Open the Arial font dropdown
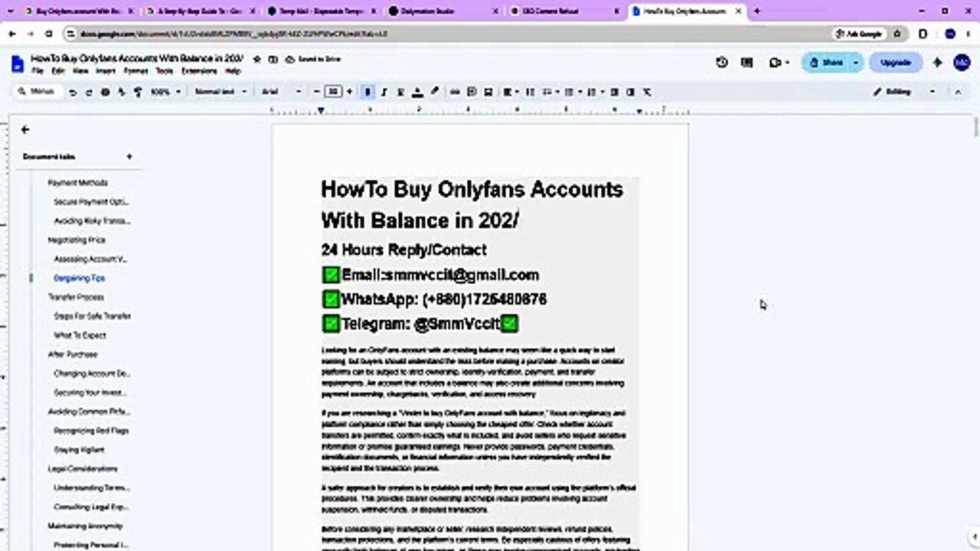The height and width of the screenshot is (551, 980). pos(282,92)
